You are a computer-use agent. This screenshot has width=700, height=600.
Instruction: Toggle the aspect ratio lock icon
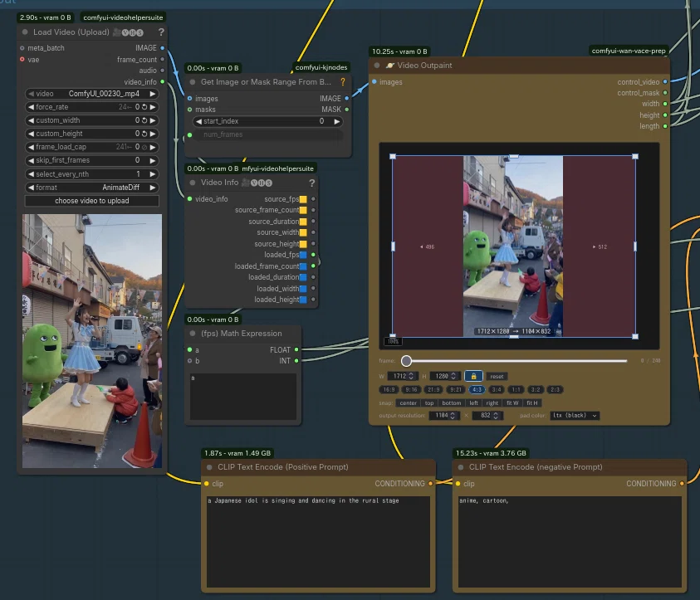point(473,376)
